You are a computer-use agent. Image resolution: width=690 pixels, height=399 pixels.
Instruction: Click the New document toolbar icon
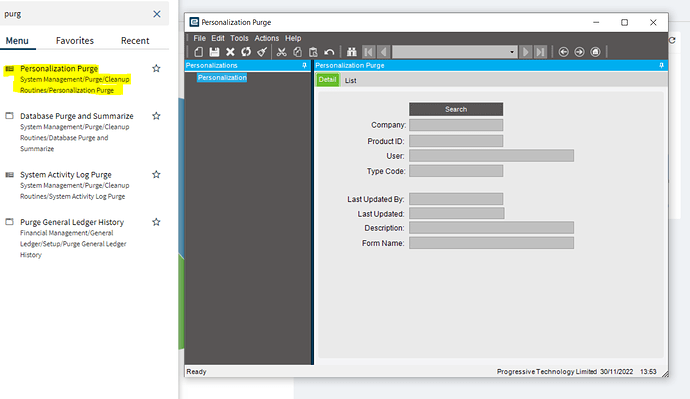pos(198,52)
